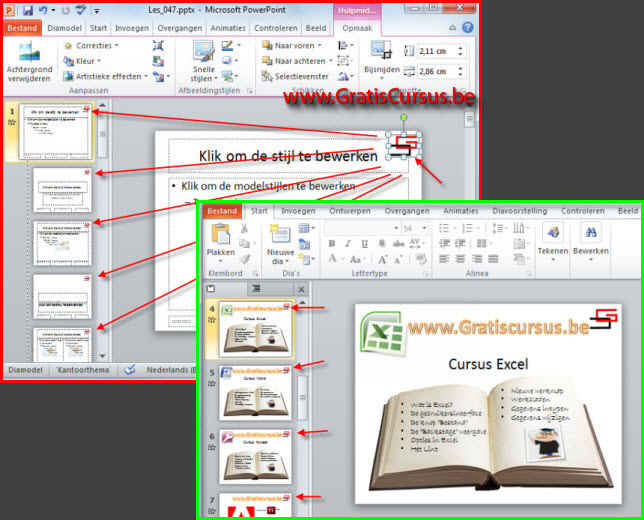Toggle Strikethrough (abc) in Lettertype group

398,244
